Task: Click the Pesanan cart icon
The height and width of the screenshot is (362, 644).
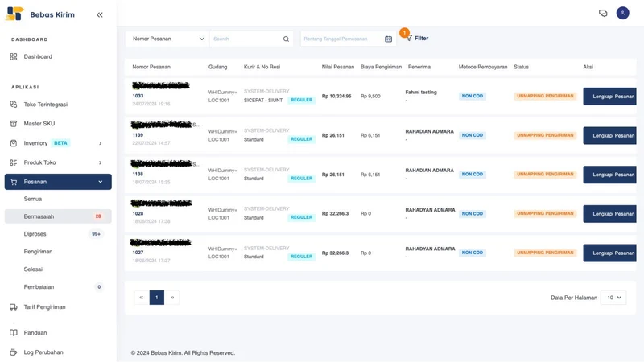Action: tap(14, 182)
